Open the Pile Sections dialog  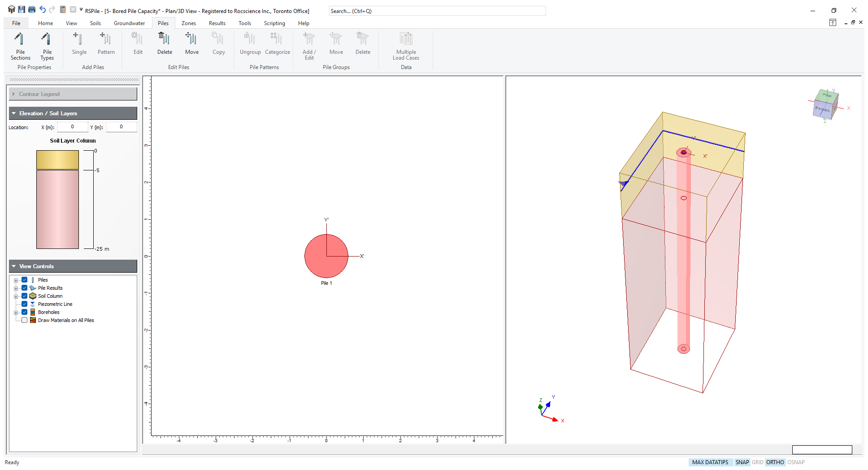[20, 46]
